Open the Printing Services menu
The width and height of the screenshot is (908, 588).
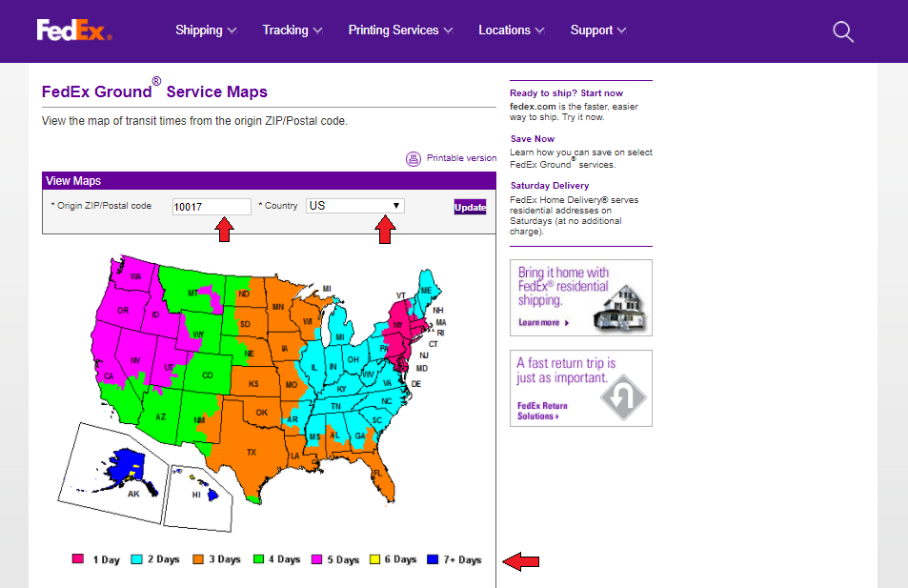400,30
